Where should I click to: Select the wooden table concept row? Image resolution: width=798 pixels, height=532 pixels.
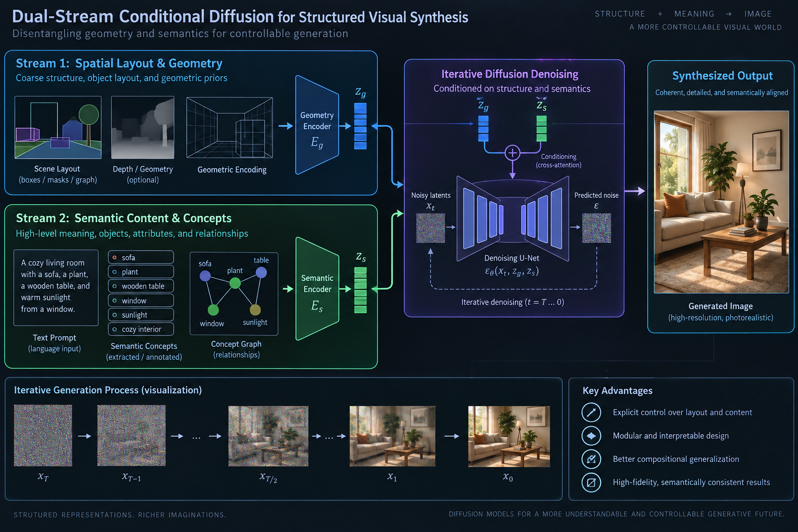pyautogui.click(x=141, y=286)
